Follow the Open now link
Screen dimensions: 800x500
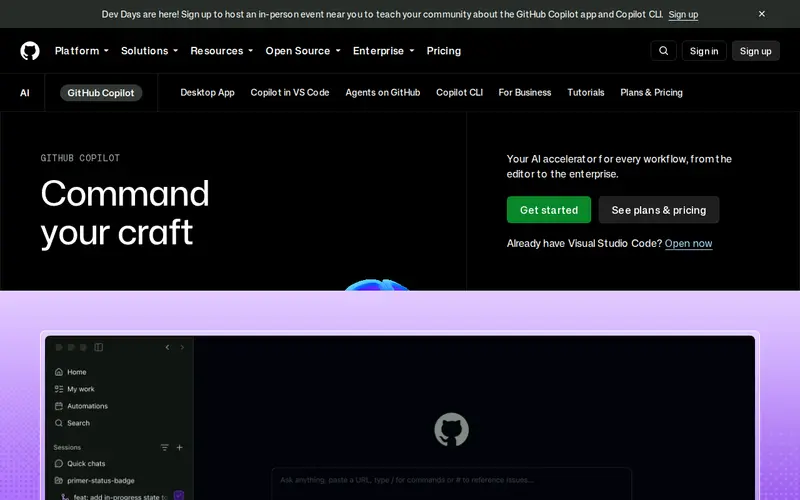(688, 243)
